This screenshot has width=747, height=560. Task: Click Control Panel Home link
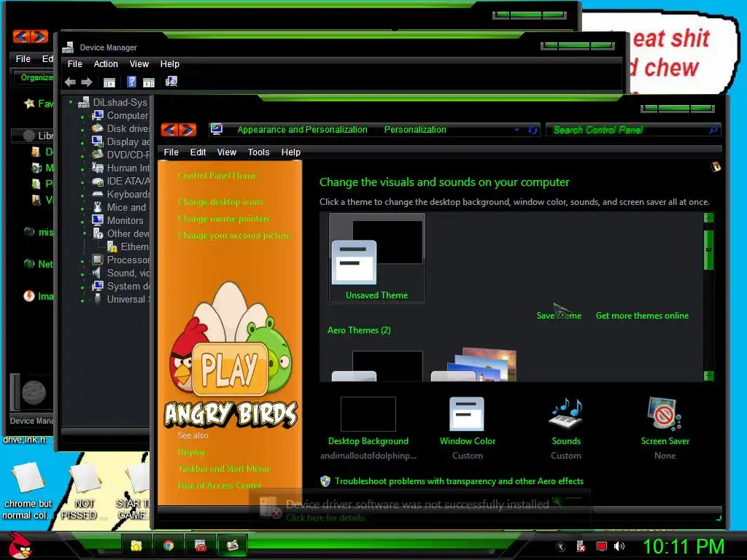[217, 176]
